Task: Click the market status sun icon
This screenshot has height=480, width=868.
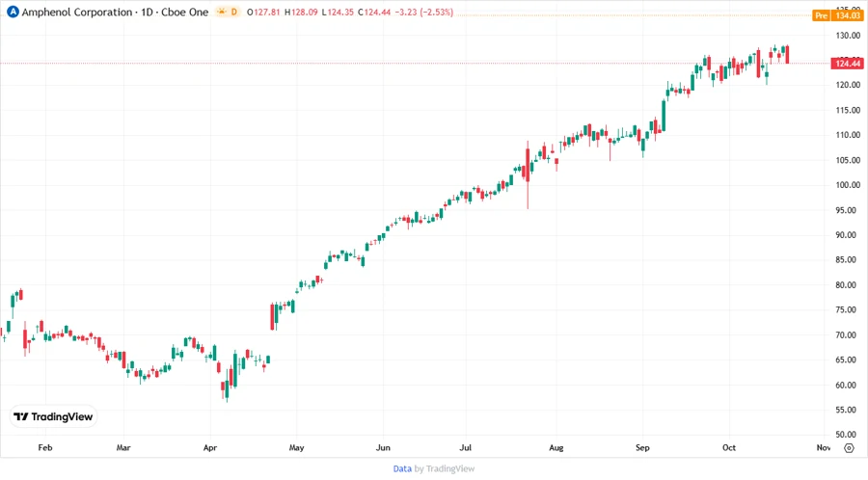Action: 222,12
